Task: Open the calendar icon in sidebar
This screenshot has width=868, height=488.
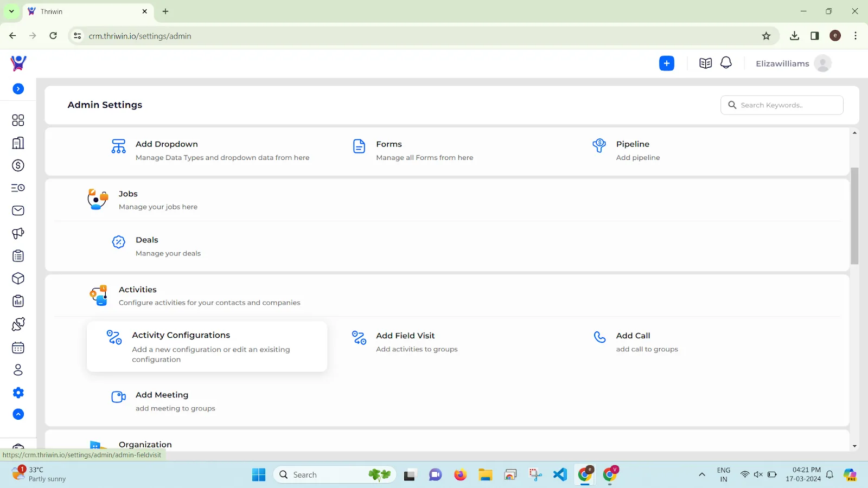Action: click(18, 348)
